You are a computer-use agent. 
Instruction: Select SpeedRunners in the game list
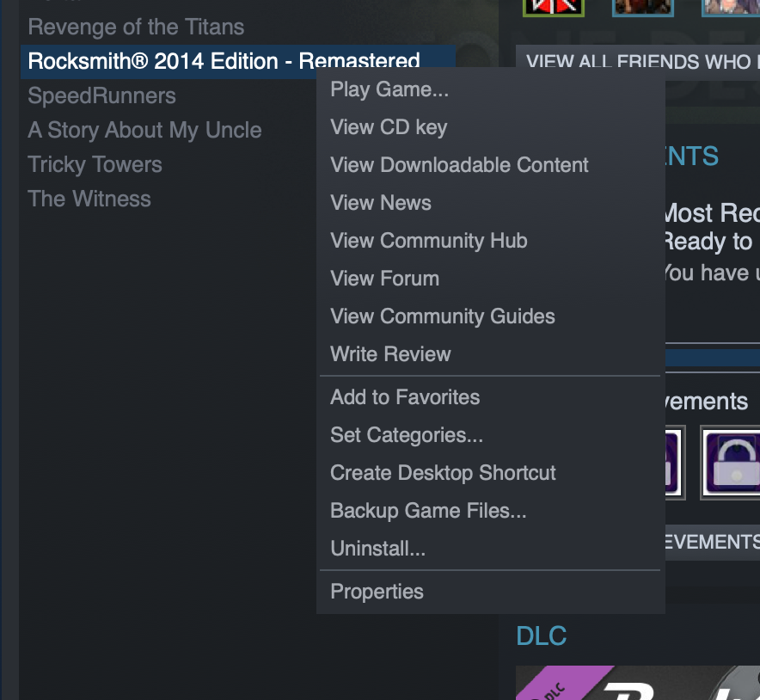click(x=101, y=95)
